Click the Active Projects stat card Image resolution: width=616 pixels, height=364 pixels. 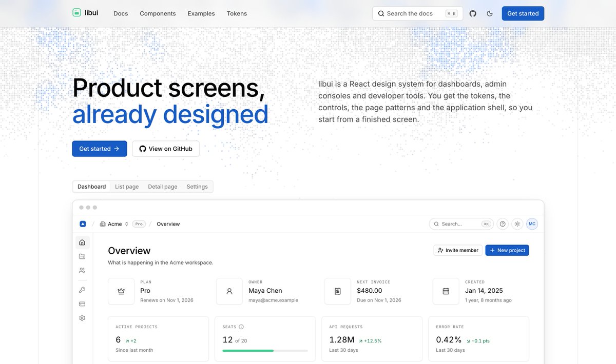click(158, 339)
